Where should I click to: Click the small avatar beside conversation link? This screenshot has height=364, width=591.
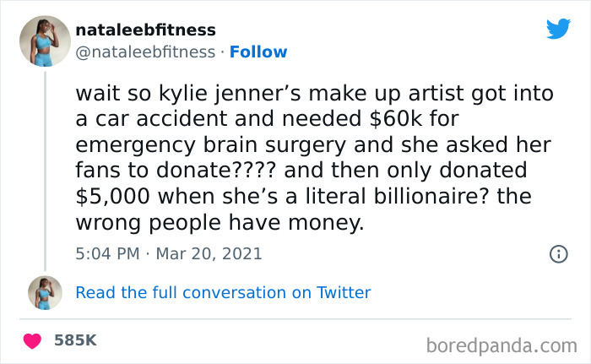pos(45,293)
